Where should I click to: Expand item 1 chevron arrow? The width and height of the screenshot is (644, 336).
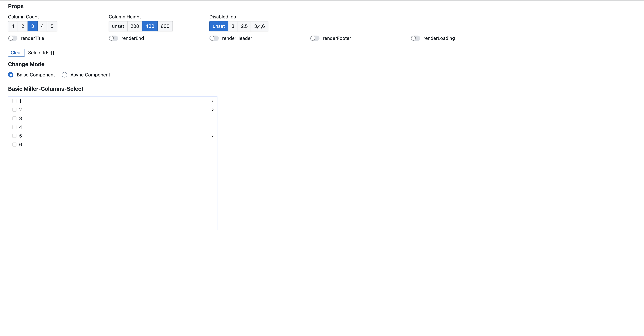coord(212,101)
